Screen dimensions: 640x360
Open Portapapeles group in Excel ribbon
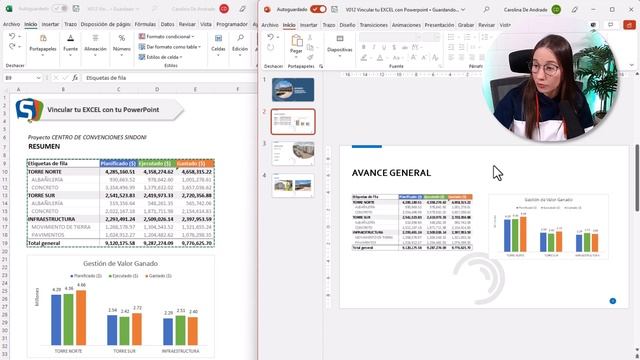coord(43,45)
